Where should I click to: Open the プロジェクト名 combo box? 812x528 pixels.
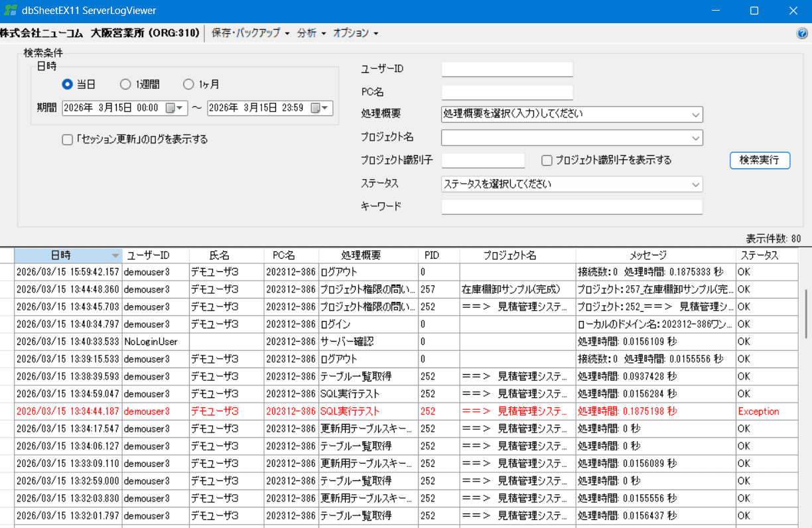pyautogui.click(x=695, y=138)
